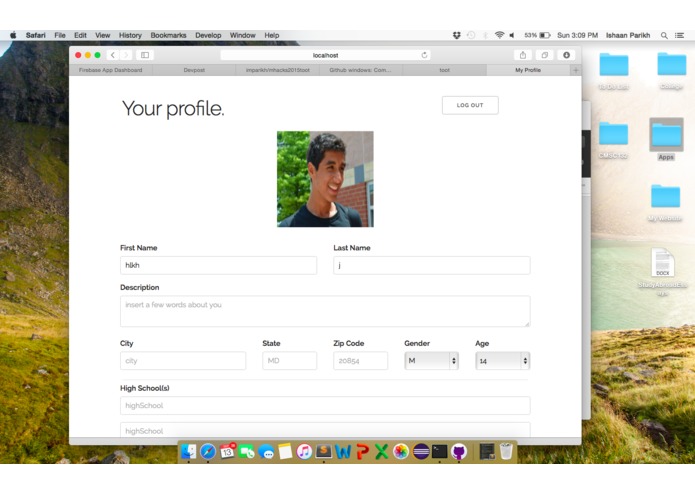Click the profile photo
The width and height of the screenshot is (695, 494).
click(x=325, y=179)
